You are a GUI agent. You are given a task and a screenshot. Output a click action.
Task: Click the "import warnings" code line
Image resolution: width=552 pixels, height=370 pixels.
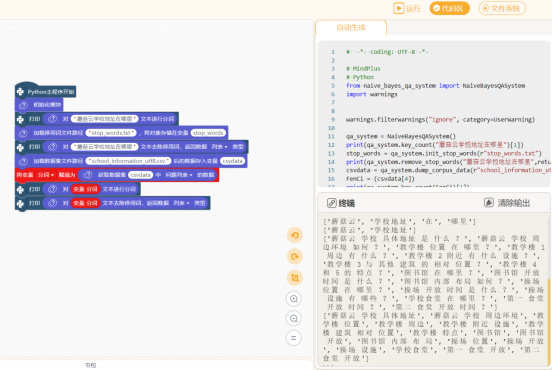click(371, 94)
